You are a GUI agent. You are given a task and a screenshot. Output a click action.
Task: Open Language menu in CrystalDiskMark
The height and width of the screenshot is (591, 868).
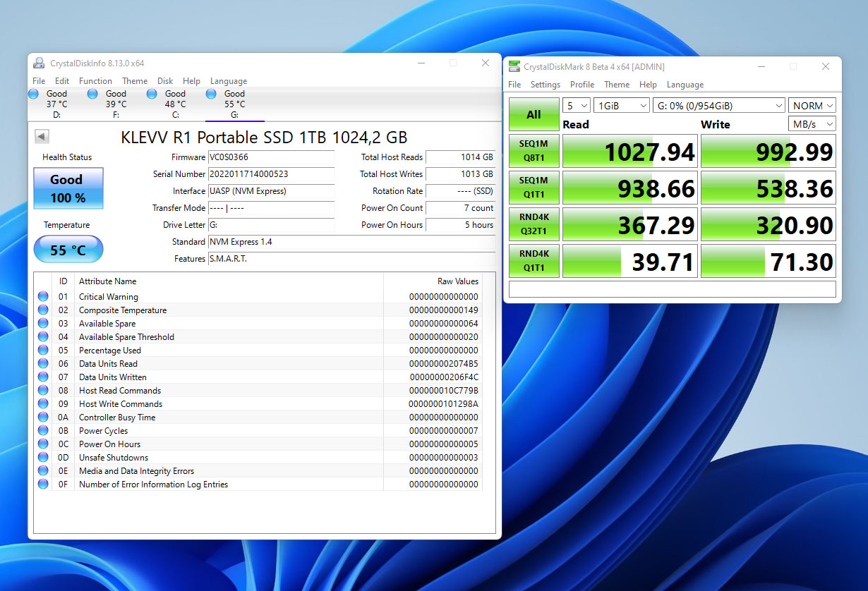[685, 85]
